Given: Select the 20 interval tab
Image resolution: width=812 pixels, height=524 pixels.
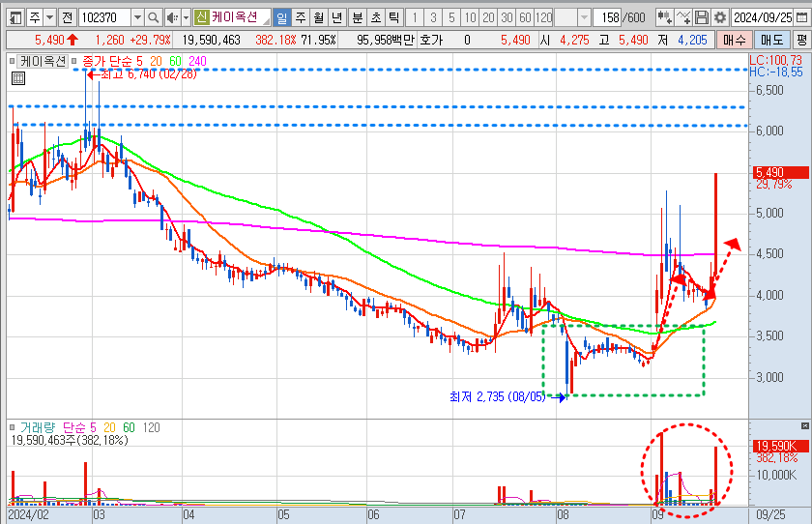Looking at the screenshot, I should click(x=488, y=18).
